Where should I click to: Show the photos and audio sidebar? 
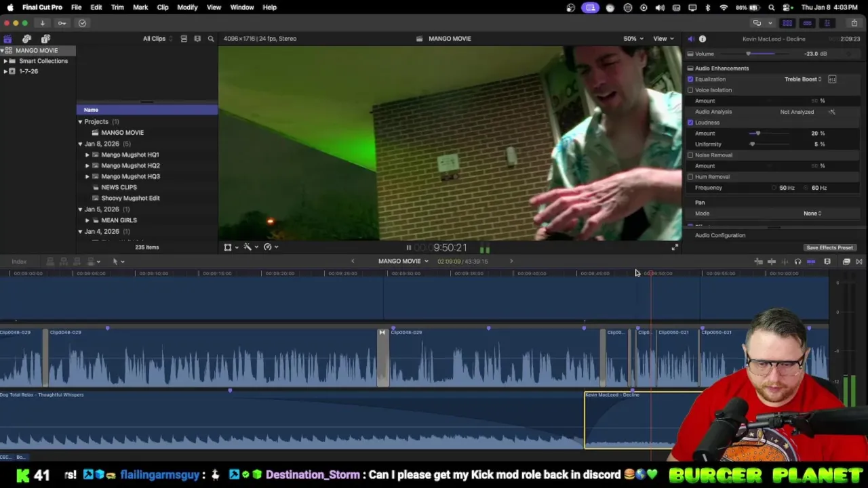[x=26, y=39]
